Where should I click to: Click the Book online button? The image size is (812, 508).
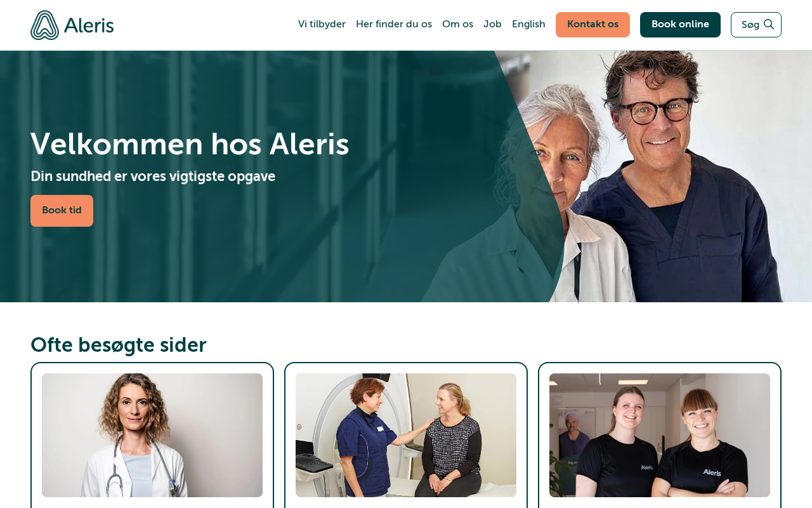click(x=680, y=25)
